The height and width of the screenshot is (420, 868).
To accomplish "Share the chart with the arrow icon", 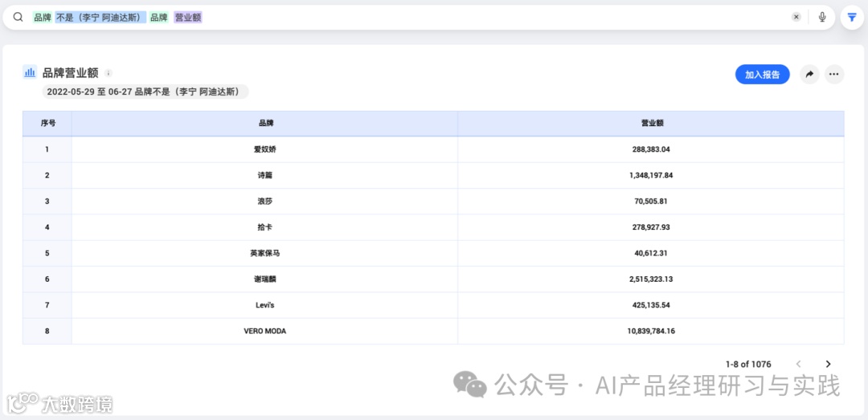I will (809, 75).
